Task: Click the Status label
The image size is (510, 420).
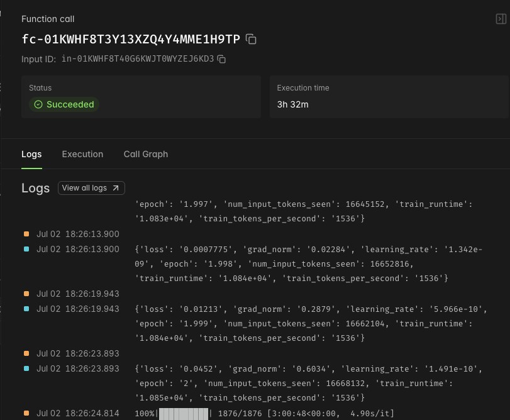Action: tap(40, 88)
